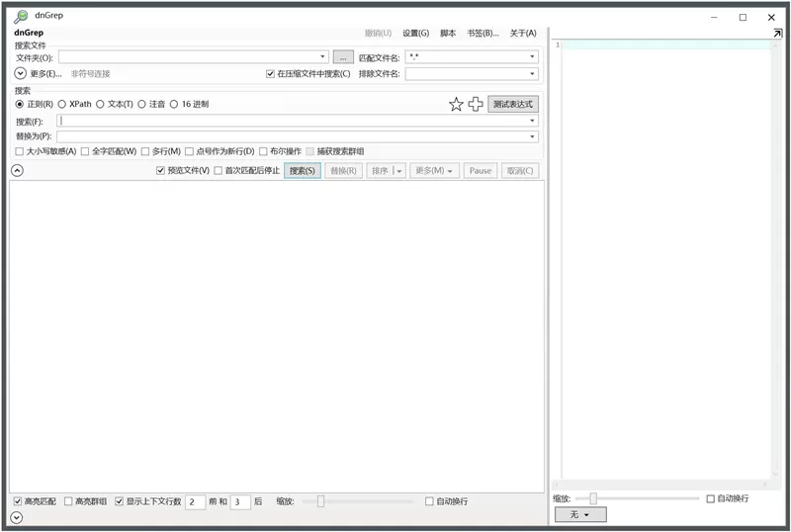Open 排序 split button arrow
The height and width of the screenshot is (532, 791).
coord(399,171)
